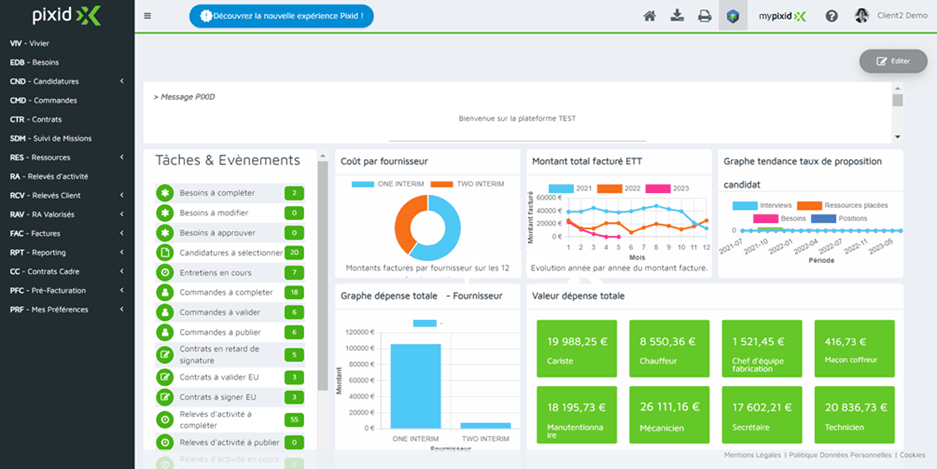Click icon beside Besoins à modifier
937x469 pixels.
click(x=164, y=213)
